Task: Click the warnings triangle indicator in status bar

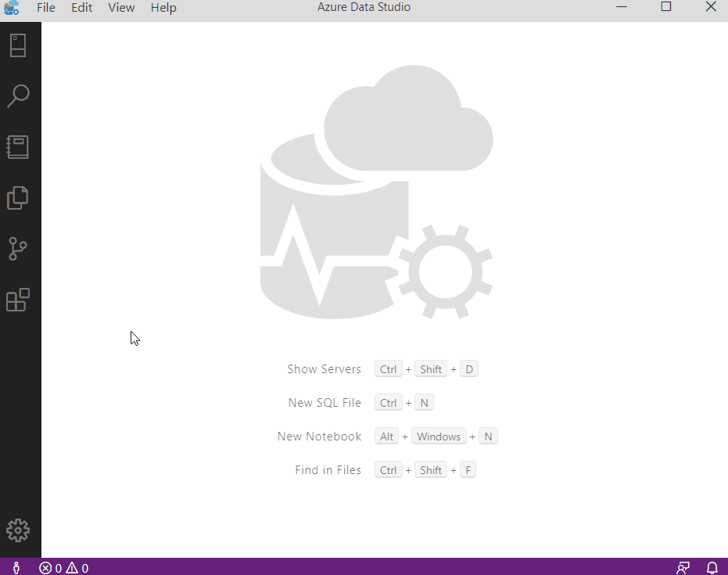Action: (77, 568)
